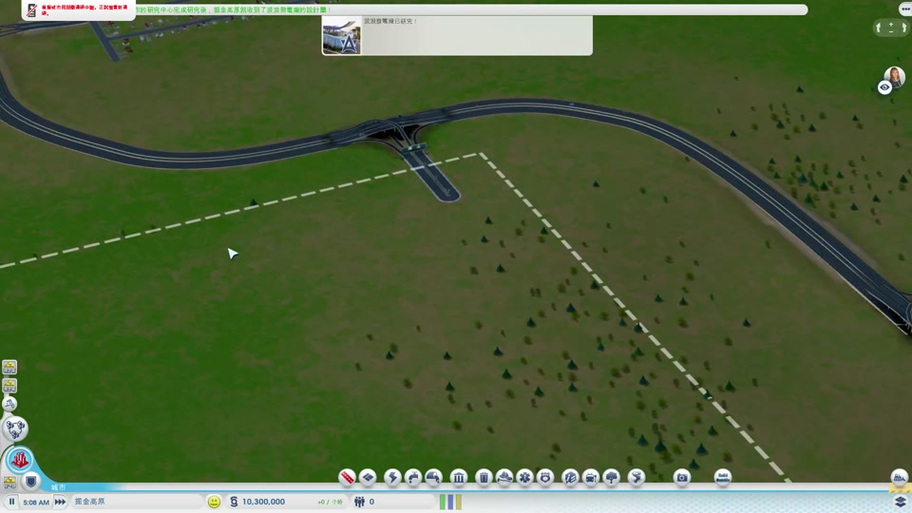Click the bottom-left golden mission icon
This screenshot has width=912, height=513.
pyautogui.click(x=9, y=482)
